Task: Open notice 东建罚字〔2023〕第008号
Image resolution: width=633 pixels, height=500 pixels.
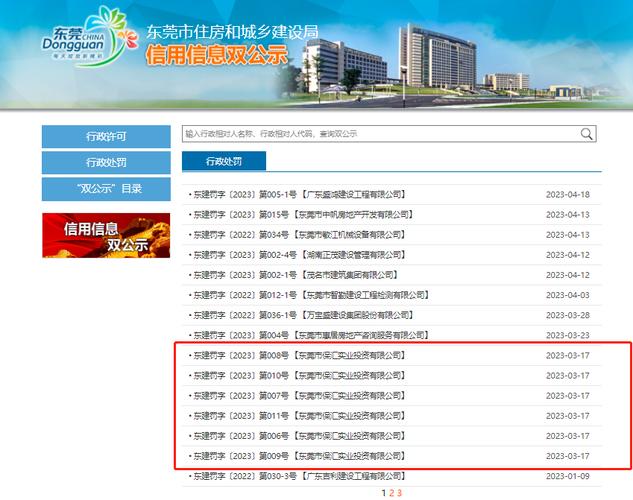Action: (298, 356)
